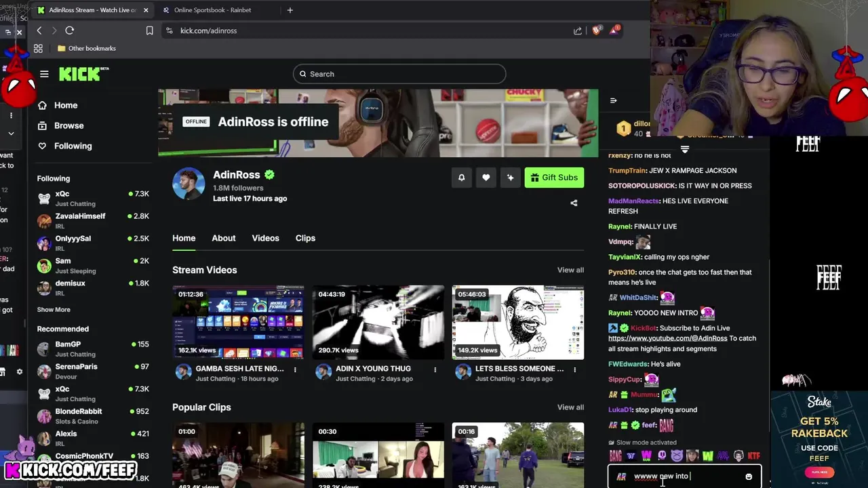868x488 pixels.
Task: Open the Other bookmarks folder
Action: [x=86, y=48]
